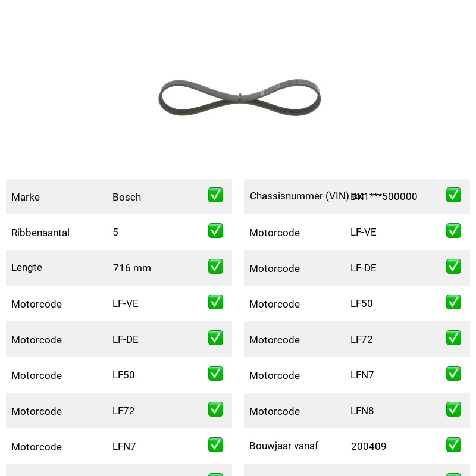Viewport: 476px width, 476px height.
Task: Click checkmark in left column LF-DE row
Action: [x=215, y=338]
